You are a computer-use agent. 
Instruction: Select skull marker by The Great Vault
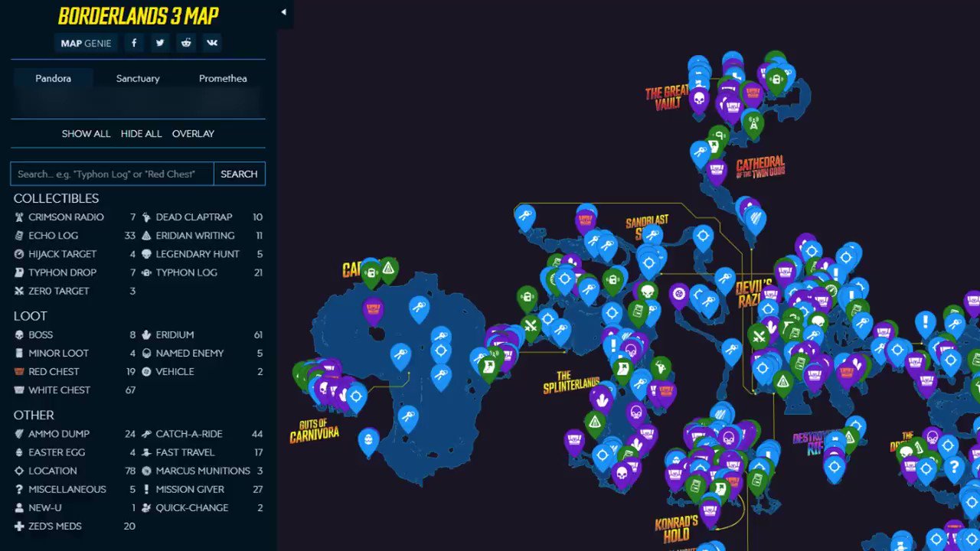coord(698,99)
